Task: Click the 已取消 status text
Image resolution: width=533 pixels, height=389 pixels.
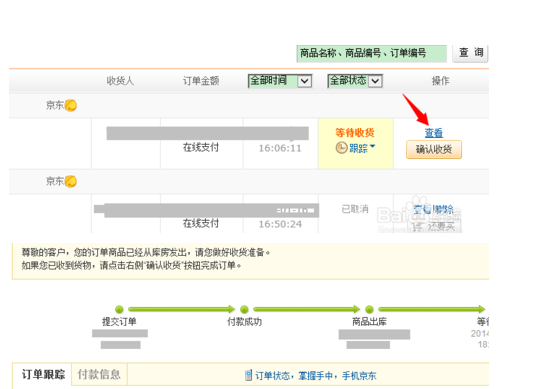Action: point(355,209)
